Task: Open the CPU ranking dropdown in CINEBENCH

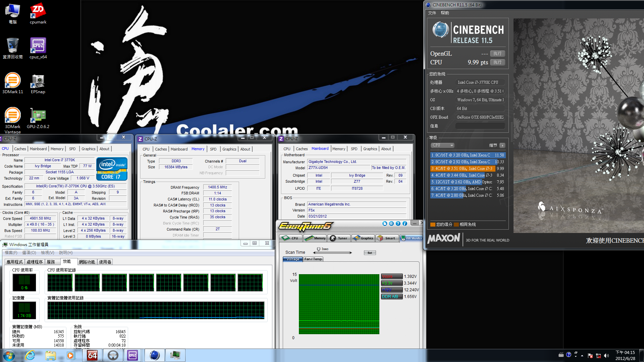Action: [x=442, y=145]
